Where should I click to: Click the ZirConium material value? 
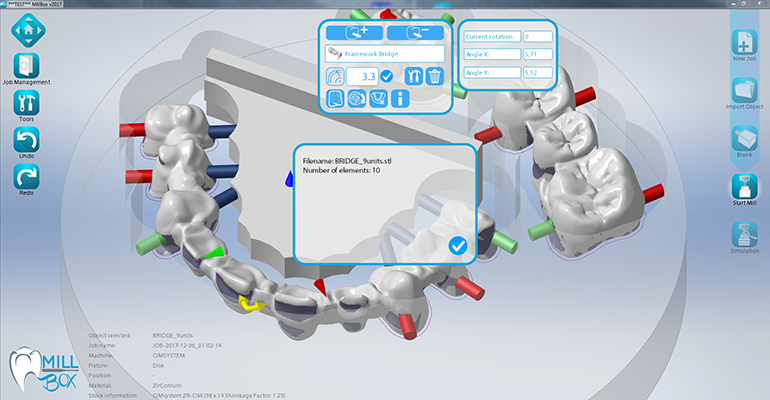[166, 386]
